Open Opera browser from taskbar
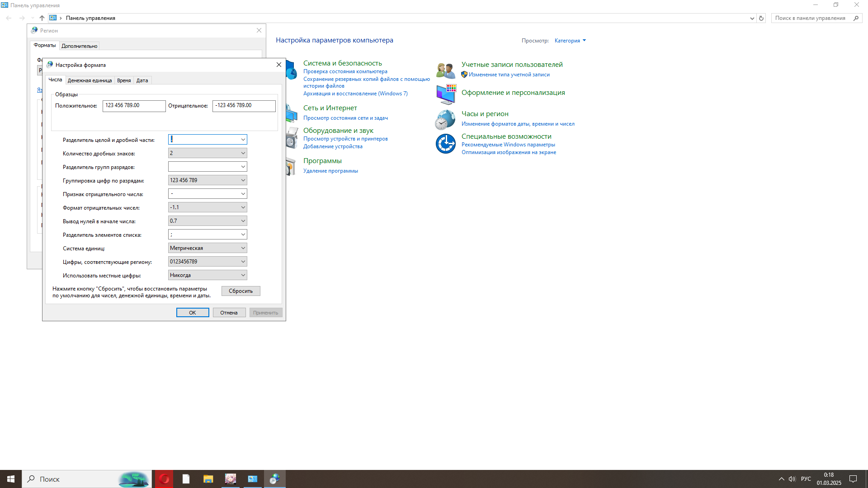The width and height of the screenshot is (868, 488). click(164, 479)
